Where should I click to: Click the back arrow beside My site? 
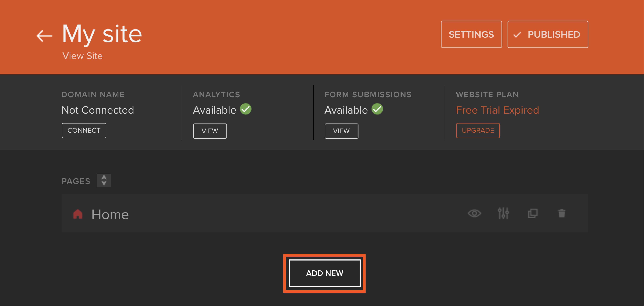[x=44, y=36]
